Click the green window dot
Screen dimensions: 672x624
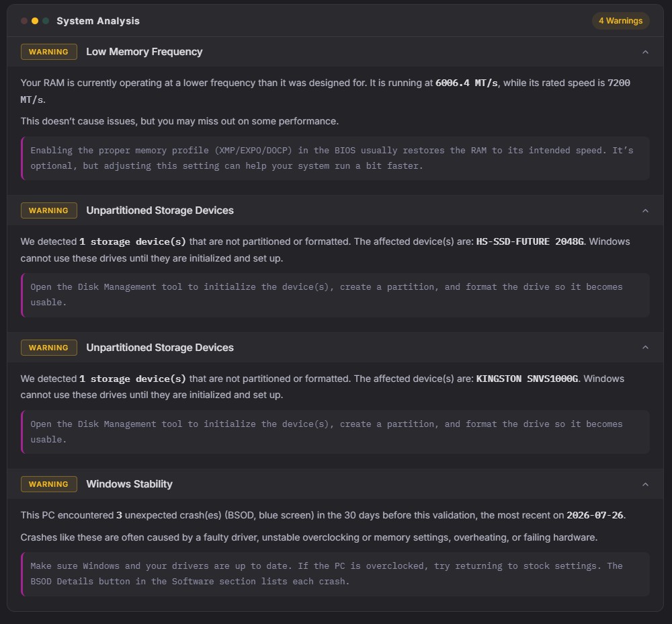tap(46, 21)
